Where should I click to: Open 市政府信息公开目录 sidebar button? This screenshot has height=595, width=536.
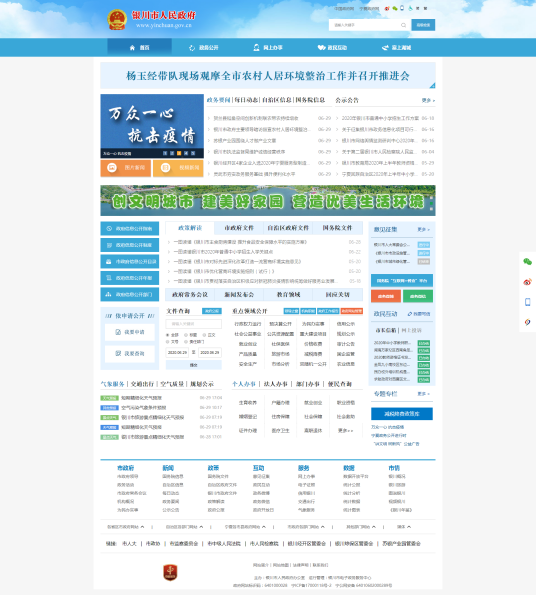point(130,261)
